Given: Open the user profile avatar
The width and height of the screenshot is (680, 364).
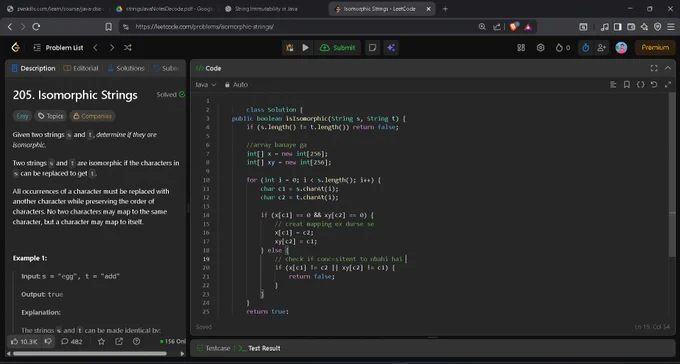Looking at the screenshot, I should 621,48.
